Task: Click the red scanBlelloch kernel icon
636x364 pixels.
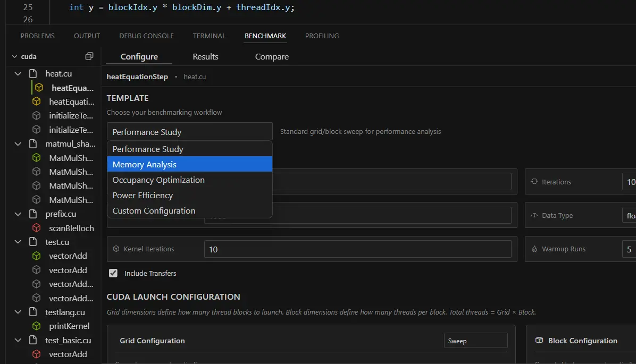Action: pyautogui.click(x=36, y=228)
